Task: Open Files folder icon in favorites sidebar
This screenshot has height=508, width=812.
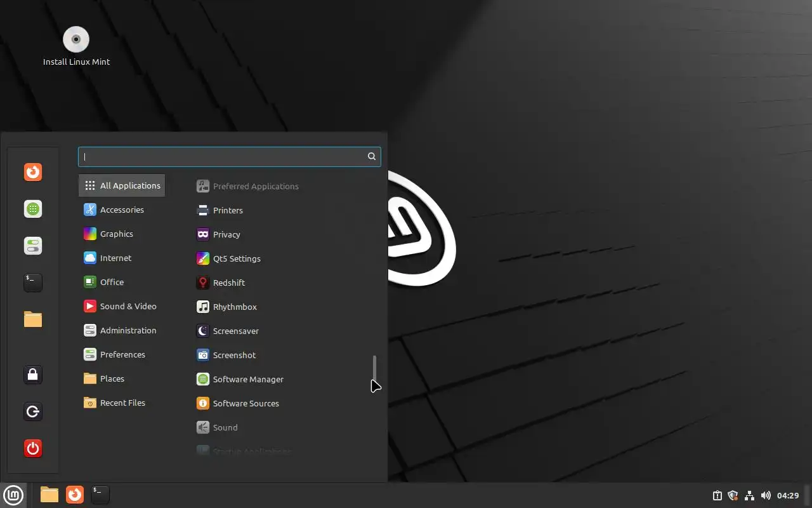Action: [x=33, y=319]
